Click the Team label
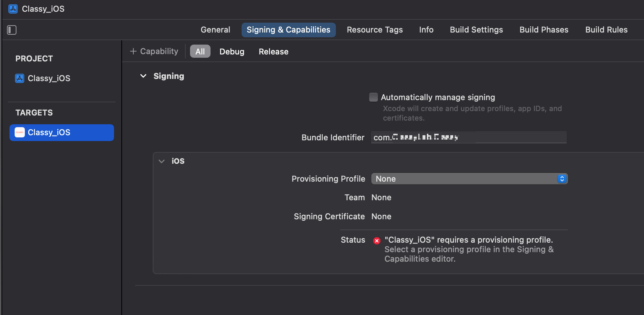644x315 pixels. pyautogui.click(x=355, y=198)
